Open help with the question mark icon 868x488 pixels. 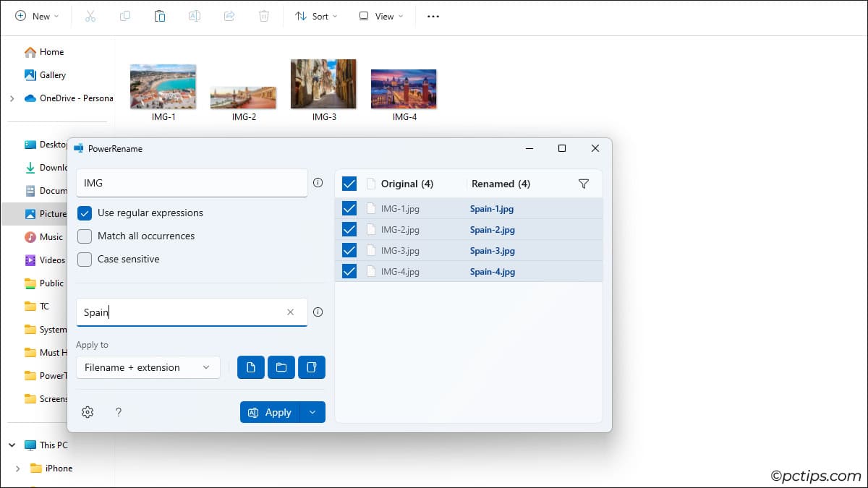[119, 412]
